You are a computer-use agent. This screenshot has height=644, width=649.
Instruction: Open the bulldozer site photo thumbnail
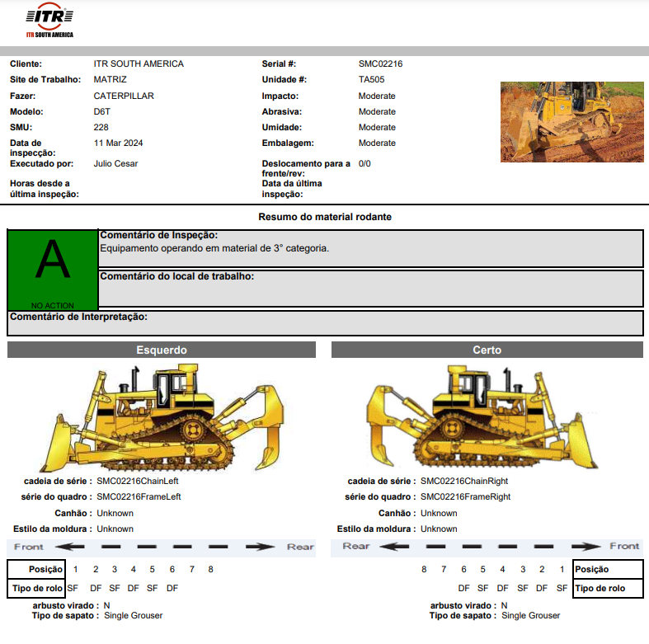coord(572,122)
